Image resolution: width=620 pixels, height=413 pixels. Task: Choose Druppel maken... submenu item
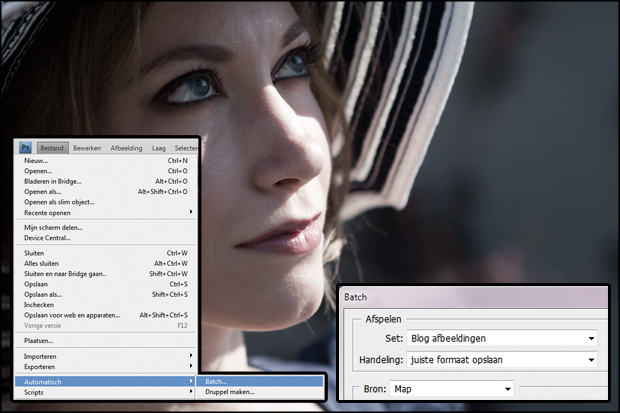[229, 392]
